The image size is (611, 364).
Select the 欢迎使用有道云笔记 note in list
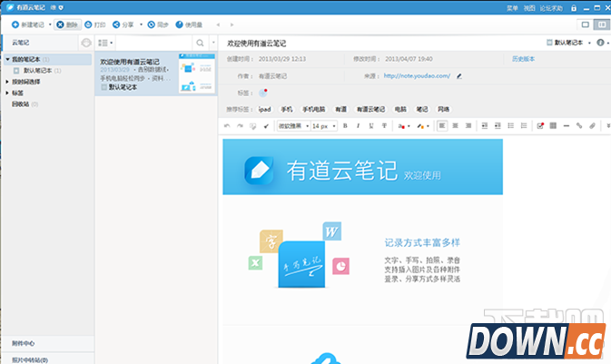pyautogui.click(x=156, y=74)
